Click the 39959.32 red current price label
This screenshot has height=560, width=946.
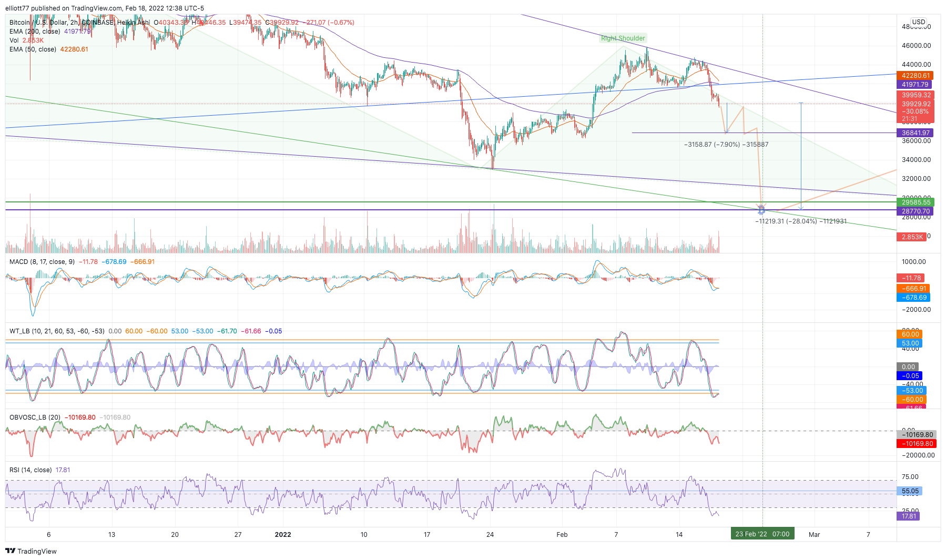[x=916, y=95]
